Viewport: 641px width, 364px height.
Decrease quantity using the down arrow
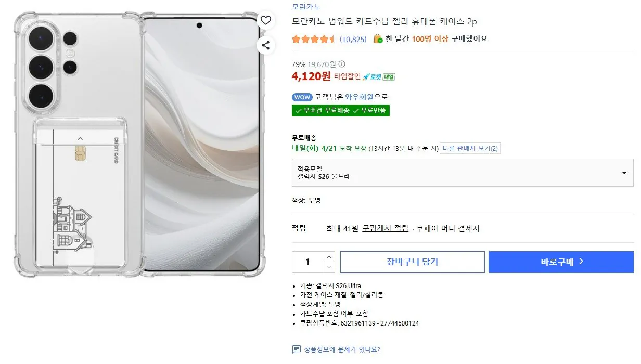[329, 267]
